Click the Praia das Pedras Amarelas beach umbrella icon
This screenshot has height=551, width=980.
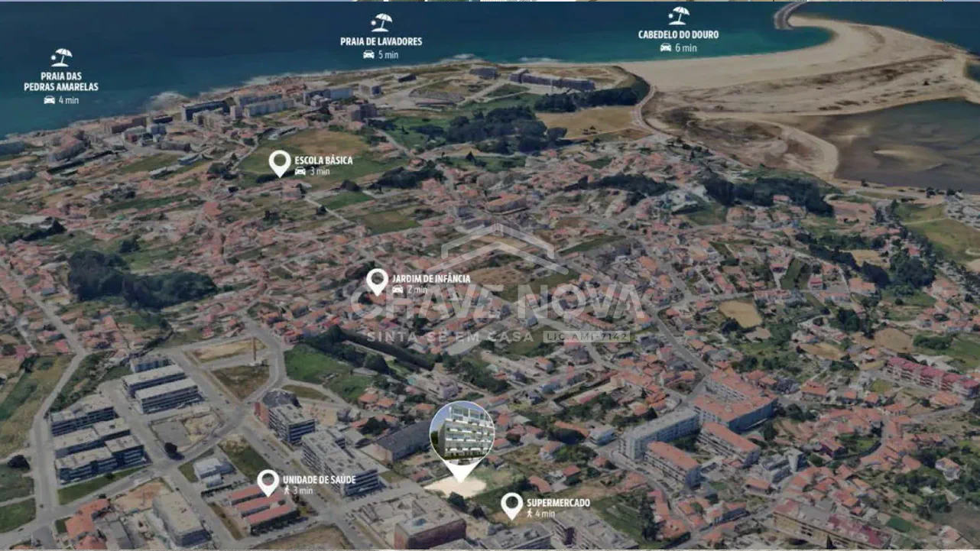tap(61, 57)
